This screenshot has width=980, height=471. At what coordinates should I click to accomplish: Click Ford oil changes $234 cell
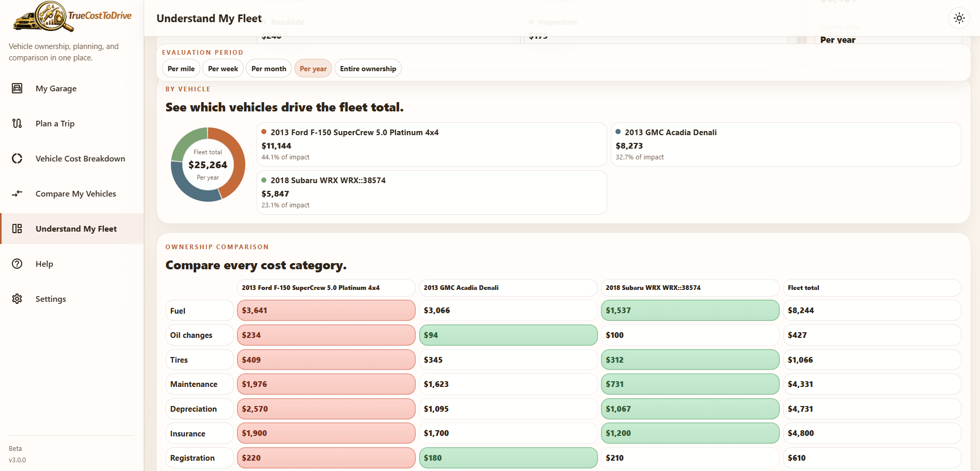(326, 335)
